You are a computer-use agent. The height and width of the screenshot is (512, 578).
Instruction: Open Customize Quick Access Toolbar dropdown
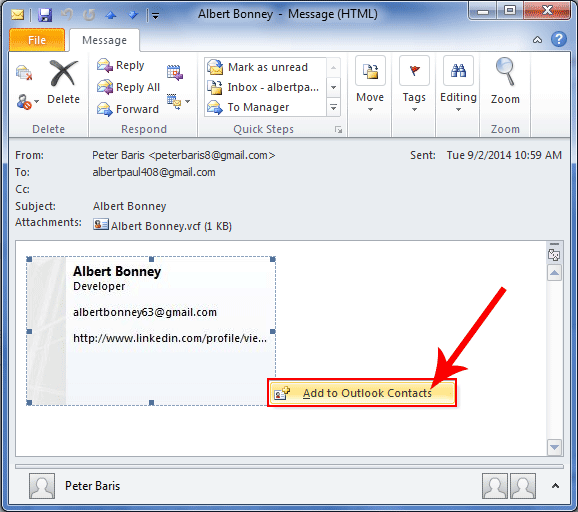(x=156, y=15)
